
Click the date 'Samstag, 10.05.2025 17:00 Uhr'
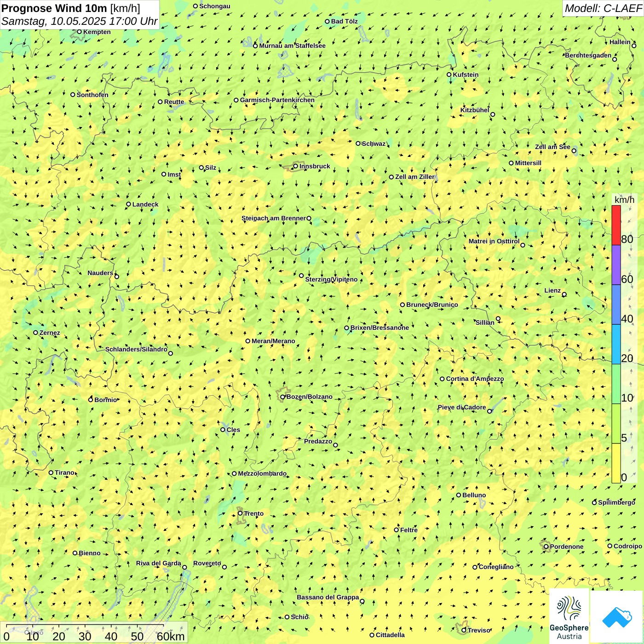(x=79, y=21)
